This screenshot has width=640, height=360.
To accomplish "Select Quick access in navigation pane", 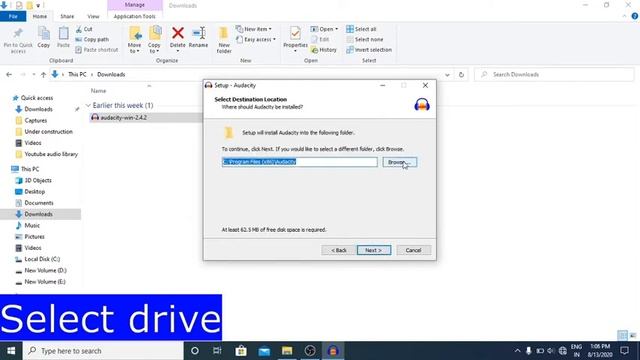I will [x=37, y=98].
